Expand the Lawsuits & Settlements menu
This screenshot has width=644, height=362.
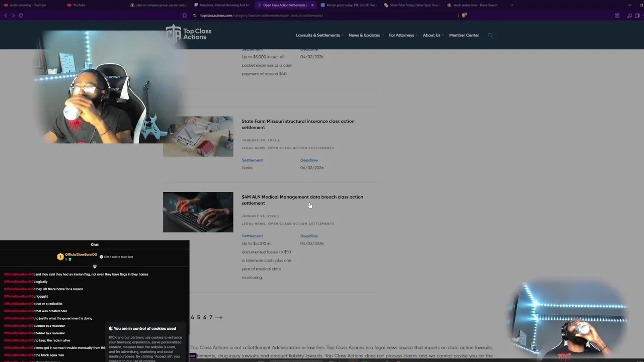(x=319, y=35)
